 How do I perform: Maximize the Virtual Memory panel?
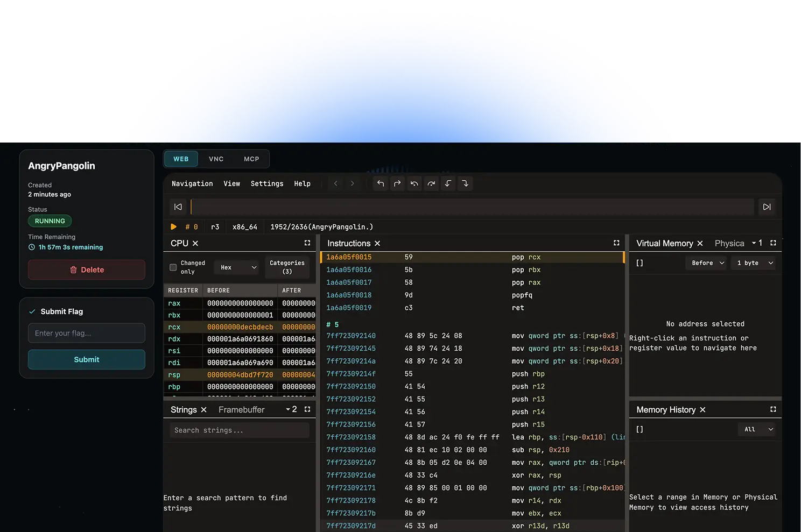[x=774, y=243]
